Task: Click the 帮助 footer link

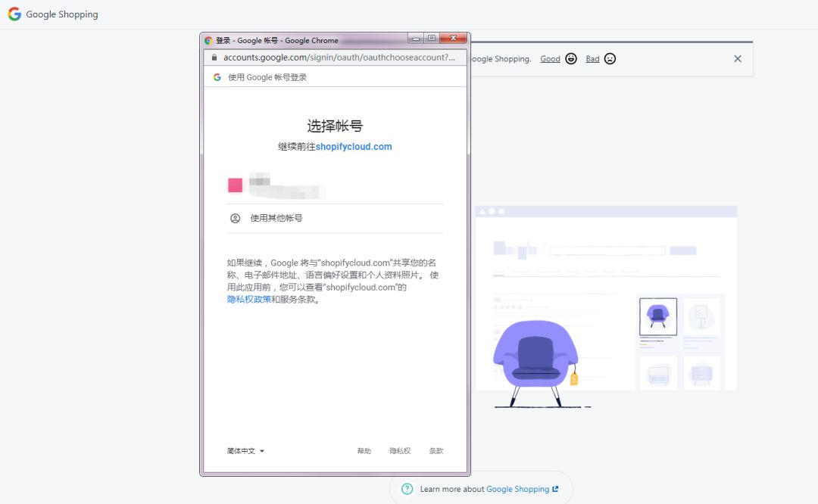Action: [x=364, y=451]
